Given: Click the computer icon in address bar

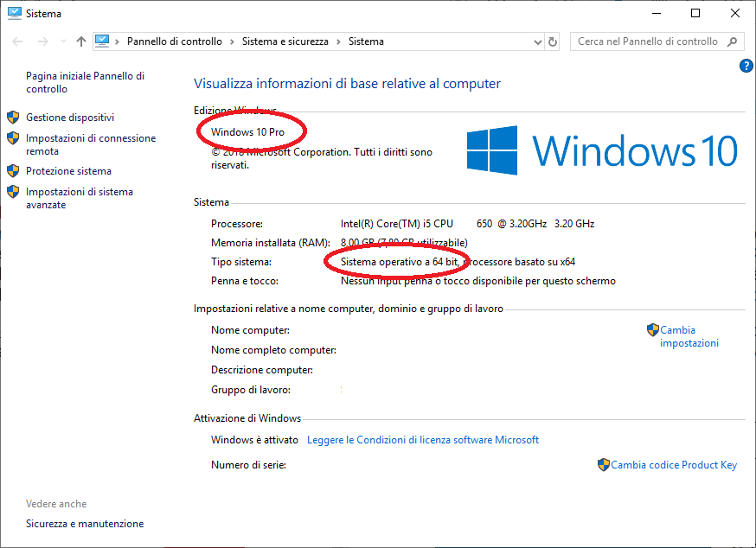Looking at the screenshot, I should [x=102, y=41].
